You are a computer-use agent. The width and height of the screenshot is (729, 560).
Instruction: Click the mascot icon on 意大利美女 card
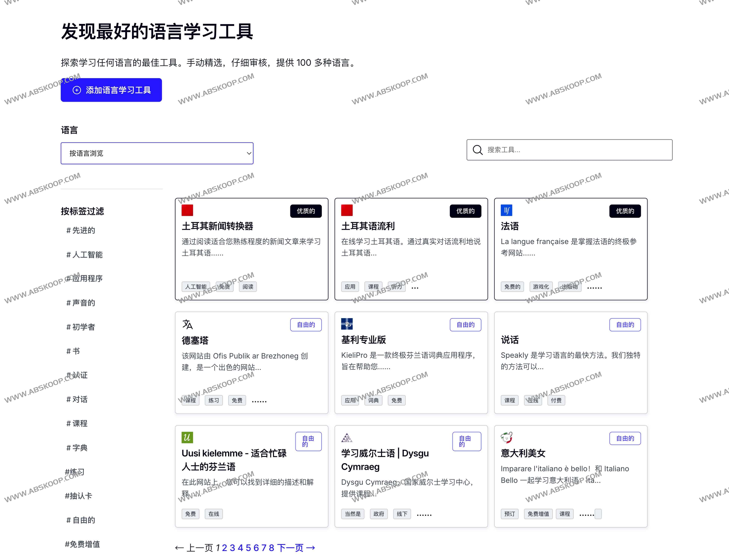(506, 437)
